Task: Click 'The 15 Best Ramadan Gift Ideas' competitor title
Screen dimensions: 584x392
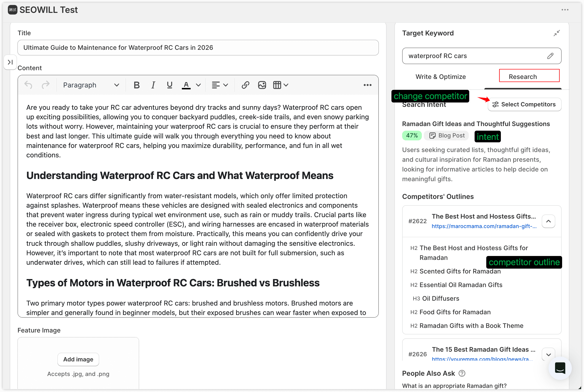Action: click(483, 349)
